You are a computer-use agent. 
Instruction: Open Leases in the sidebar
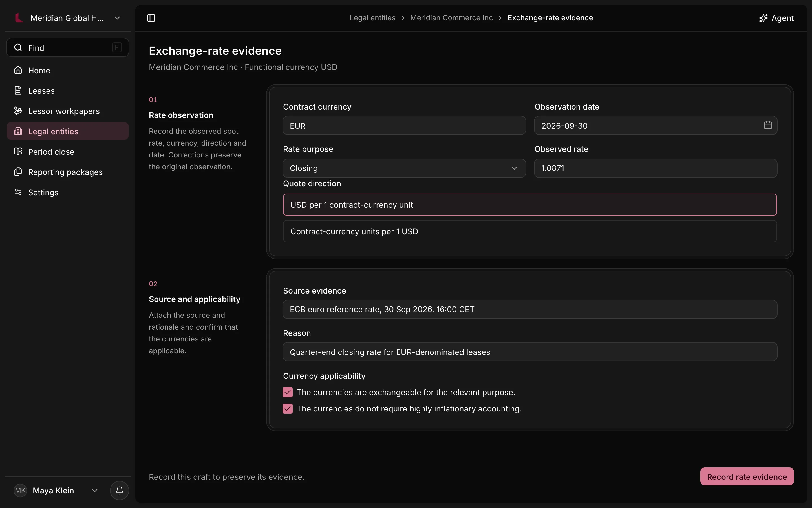pos(68,90)
